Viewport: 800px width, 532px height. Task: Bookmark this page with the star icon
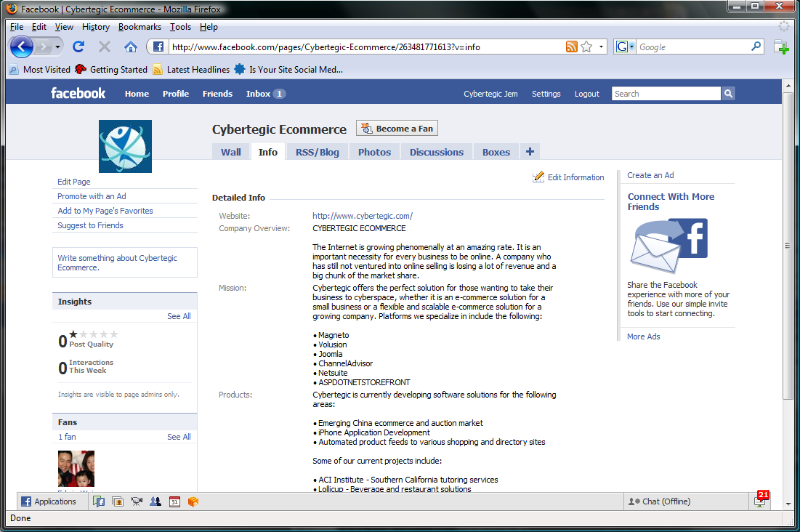click(x=586, y=47)
